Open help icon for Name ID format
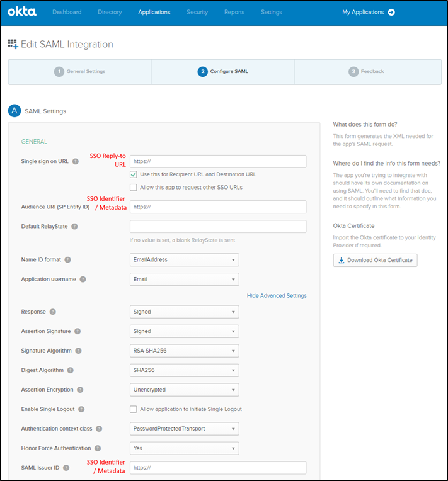This screenshot has width=448, height=481. (67, 260)
